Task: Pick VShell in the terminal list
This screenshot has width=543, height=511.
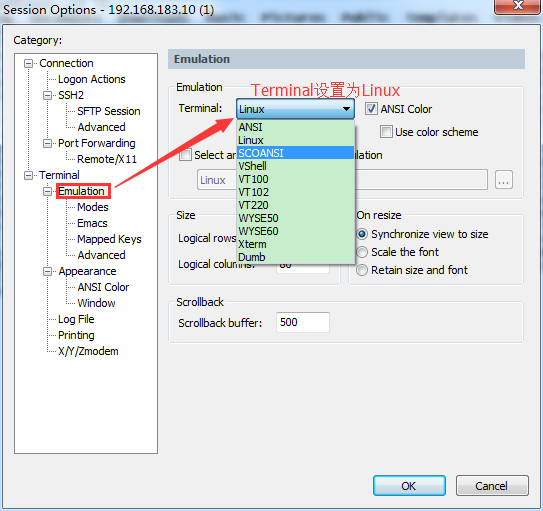Action: 295,166
